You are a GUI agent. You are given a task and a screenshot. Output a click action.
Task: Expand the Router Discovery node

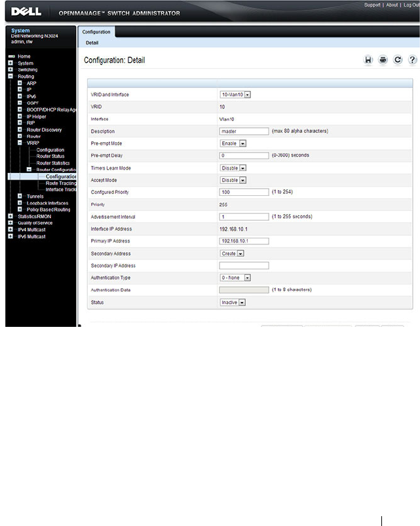[20, 130]
